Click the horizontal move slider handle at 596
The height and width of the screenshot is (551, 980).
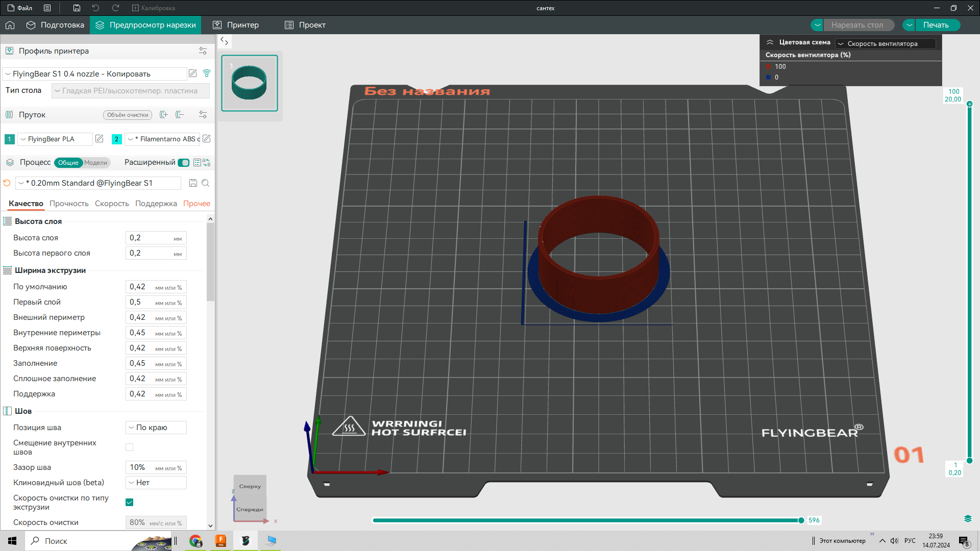(801, 520)
